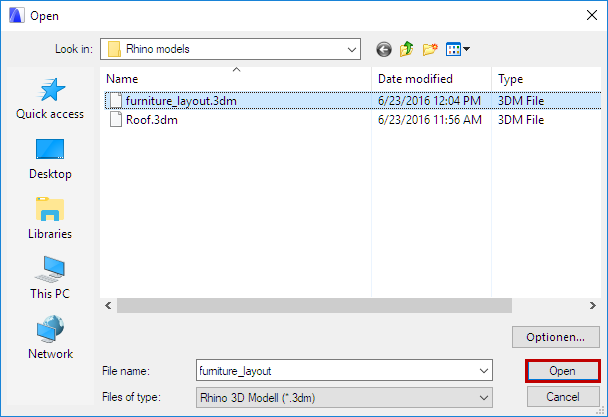Cancel the Open dialog
608x417 pixels.
563,397
